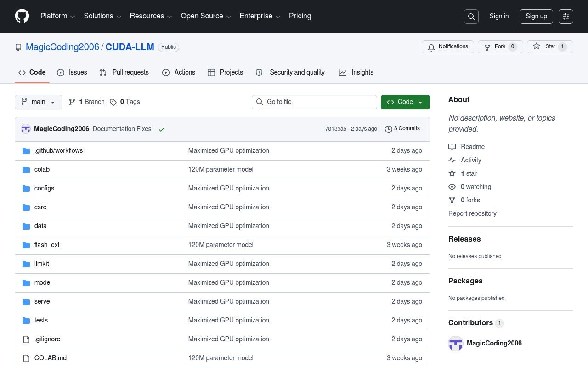Switch to the Actions tab
The height and width of the screenshot is (368, 588).
(x=179, y=72)
